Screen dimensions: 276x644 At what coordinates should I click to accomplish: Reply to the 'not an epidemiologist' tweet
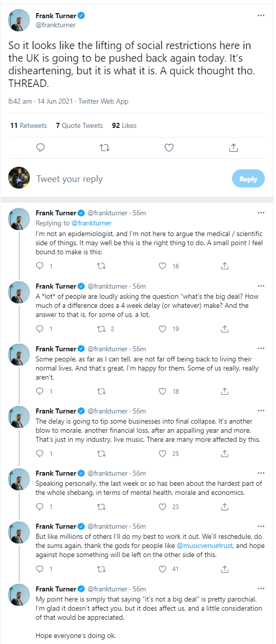click(x=40, y=266)
